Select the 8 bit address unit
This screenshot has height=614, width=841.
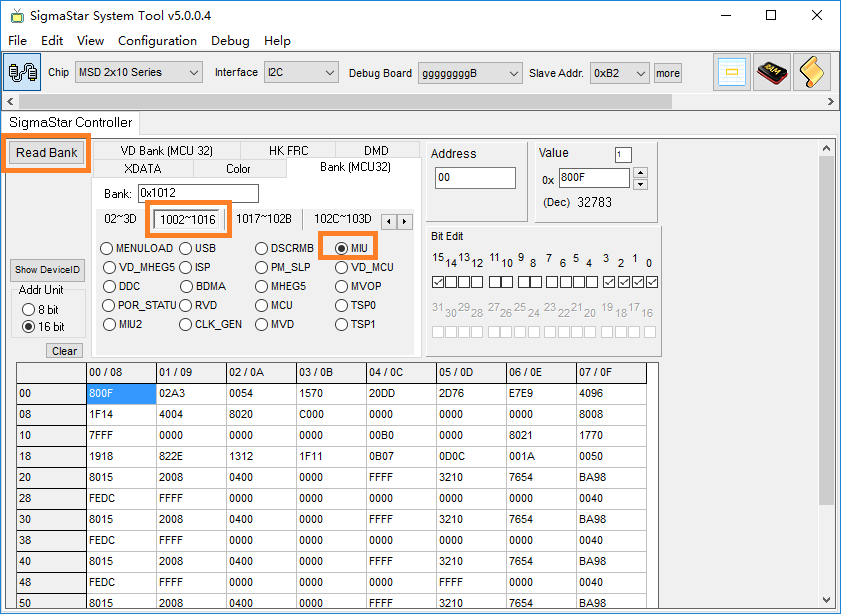tap(28, 310)
